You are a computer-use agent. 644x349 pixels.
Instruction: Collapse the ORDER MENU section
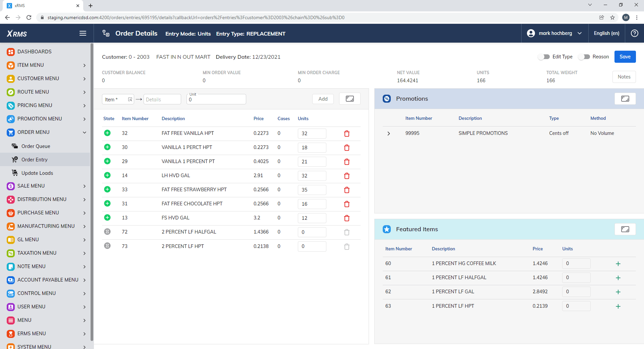84,132
